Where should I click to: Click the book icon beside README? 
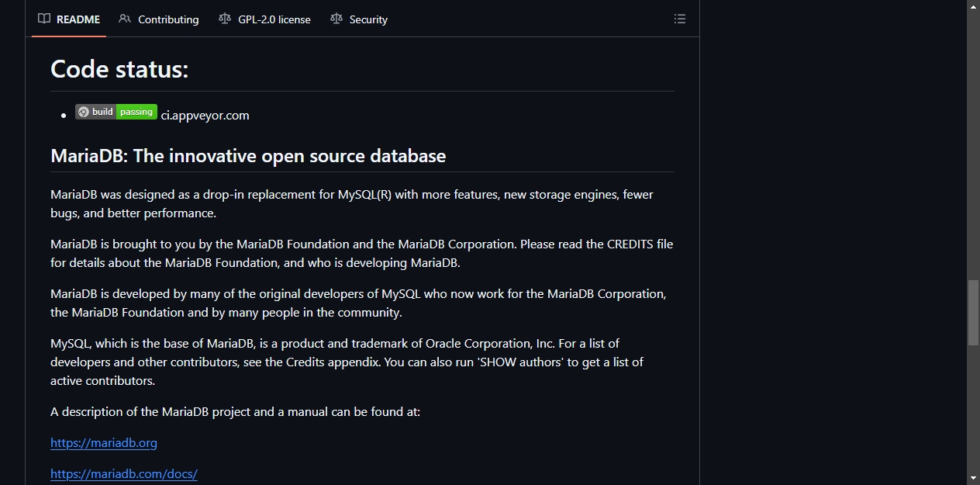tap(45, 19)
